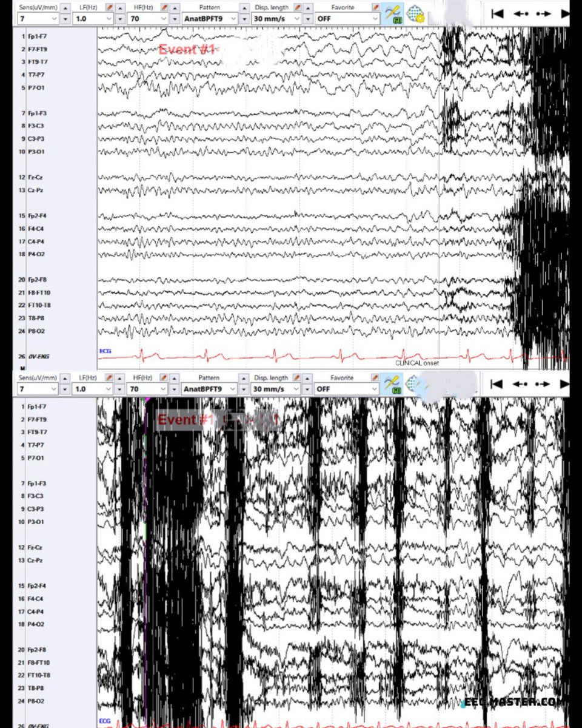Click the Disp. length pencil icon in upper window
Image resolution: width=582 pixels, height=728 pixels.
pos(298,7)
